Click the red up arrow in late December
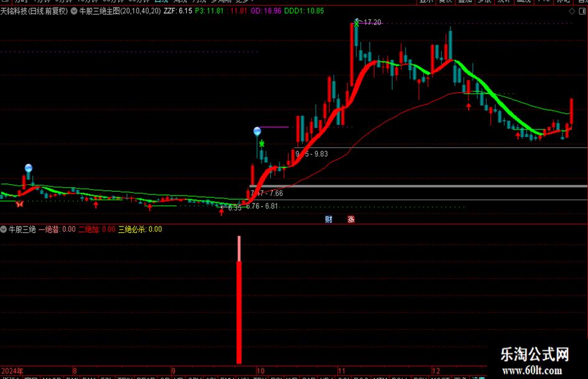 (518, 135)
